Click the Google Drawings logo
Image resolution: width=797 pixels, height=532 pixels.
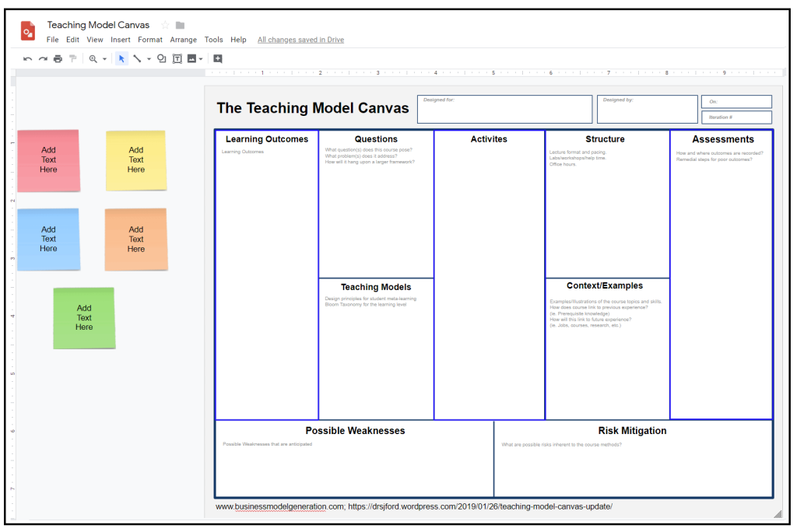29,31
